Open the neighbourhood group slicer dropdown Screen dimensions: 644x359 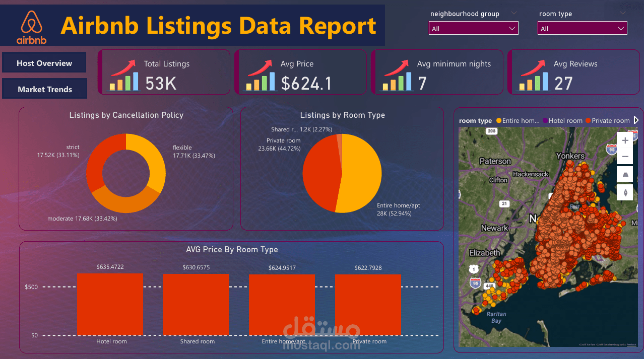(473, 29)
